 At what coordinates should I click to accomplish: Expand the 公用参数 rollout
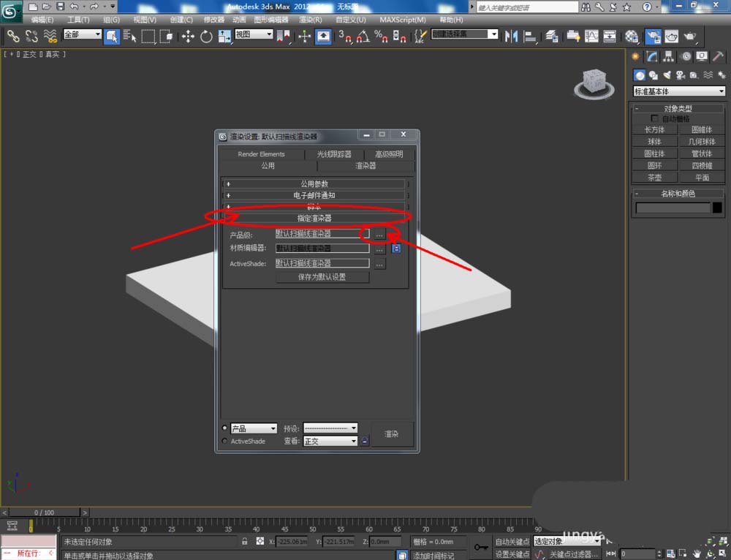click(314, 184)
